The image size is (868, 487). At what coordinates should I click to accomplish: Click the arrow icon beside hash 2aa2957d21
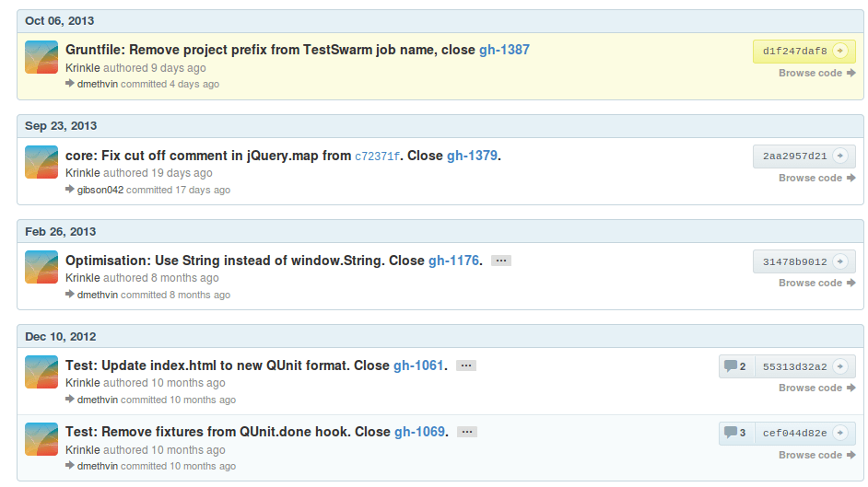[x=840, y=156]
